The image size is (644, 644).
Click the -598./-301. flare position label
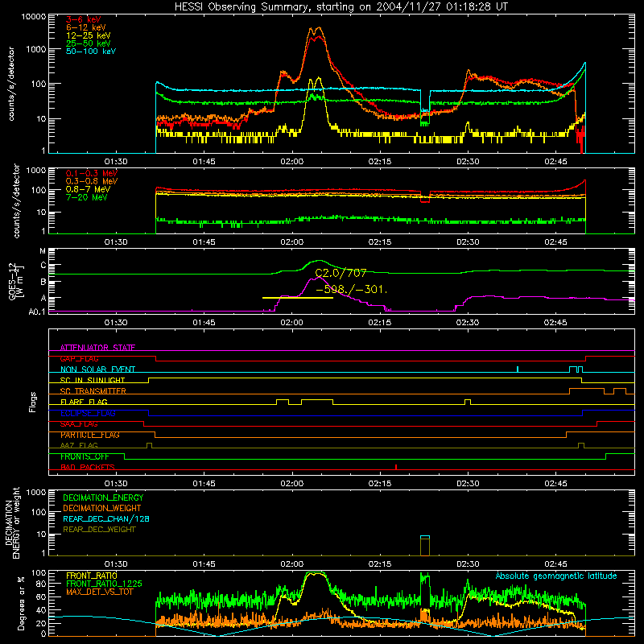(x=352, y=289)
